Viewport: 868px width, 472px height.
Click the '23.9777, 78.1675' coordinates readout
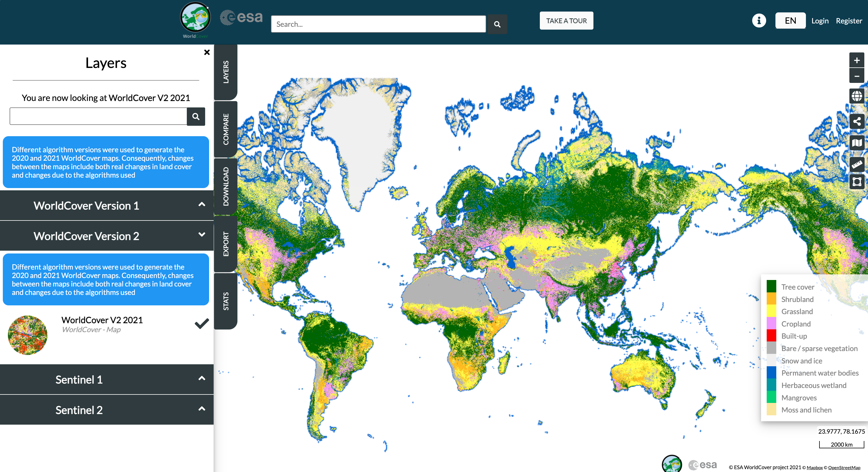tap(841, 431)
